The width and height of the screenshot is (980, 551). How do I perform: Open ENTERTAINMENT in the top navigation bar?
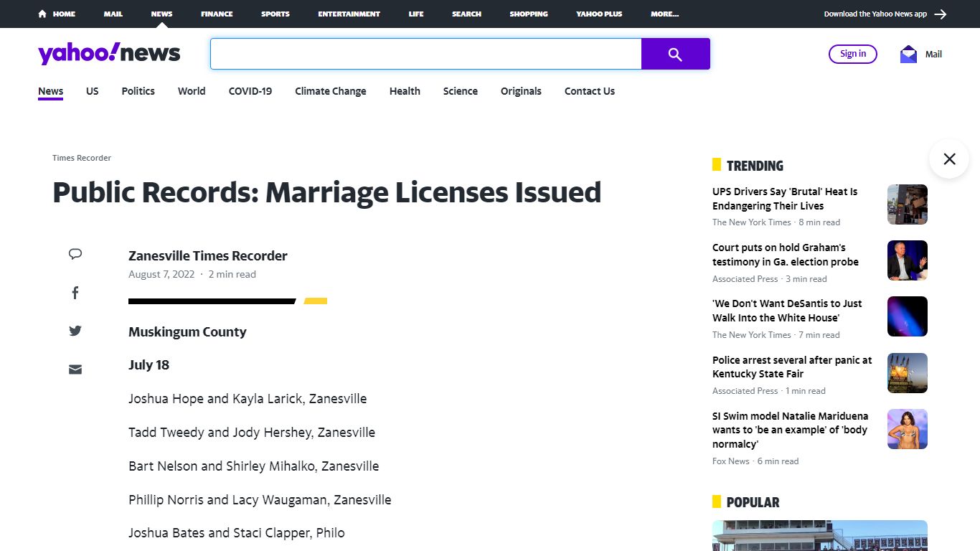coord(349,14)
